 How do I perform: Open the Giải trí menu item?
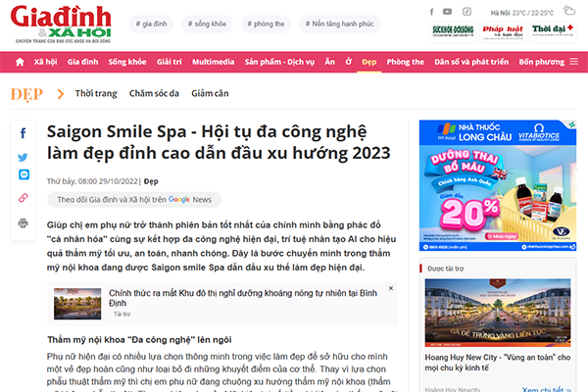170,62
